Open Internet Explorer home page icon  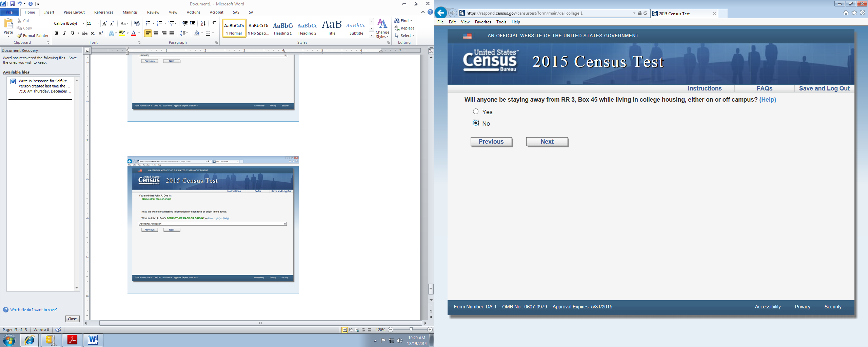click(846, 13)
